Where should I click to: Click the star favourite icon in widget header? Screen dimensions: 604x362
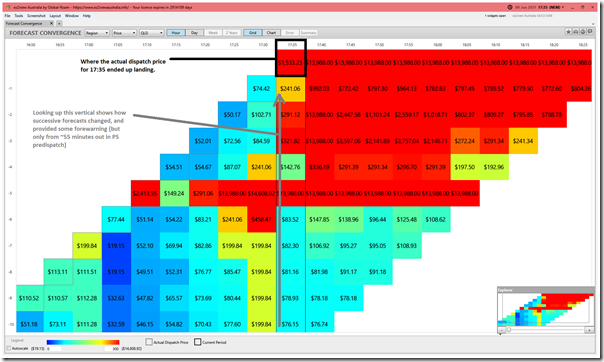[x=568, y=32]
